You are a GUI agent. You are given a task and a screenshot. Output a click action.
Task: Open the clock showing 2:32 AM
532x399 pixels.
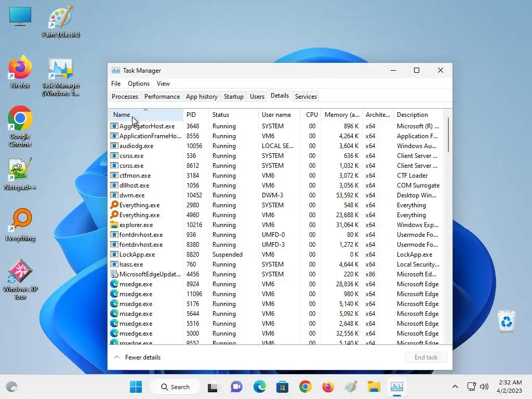pyautogui.click(x=509, y=387)
